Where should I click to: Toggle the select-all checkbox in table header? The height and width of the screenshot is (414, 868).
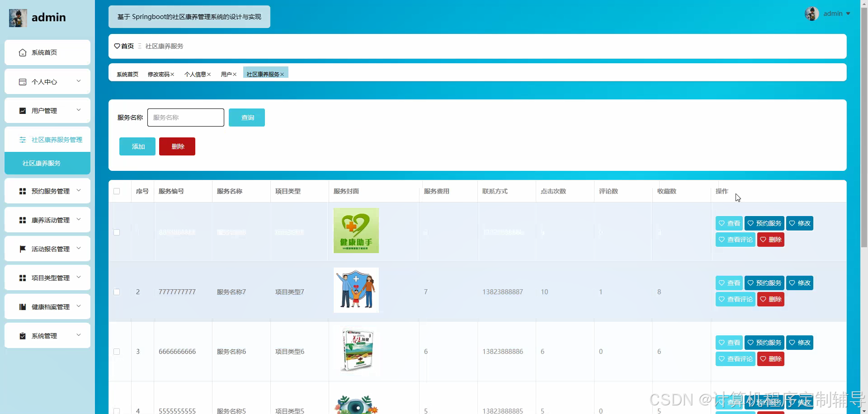coord(117,191)
